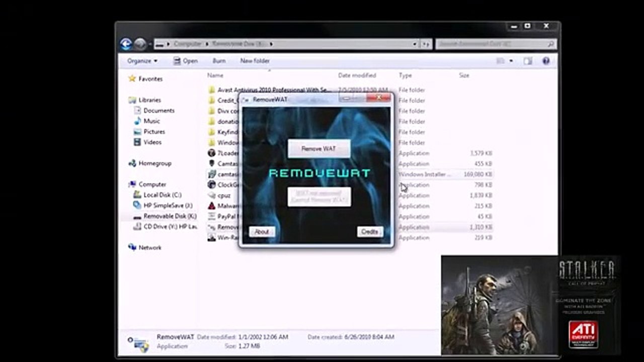The width and height of the screenshot is (644, 362).
Task: Open Local Disk (C:)
Action: point(163,195)
